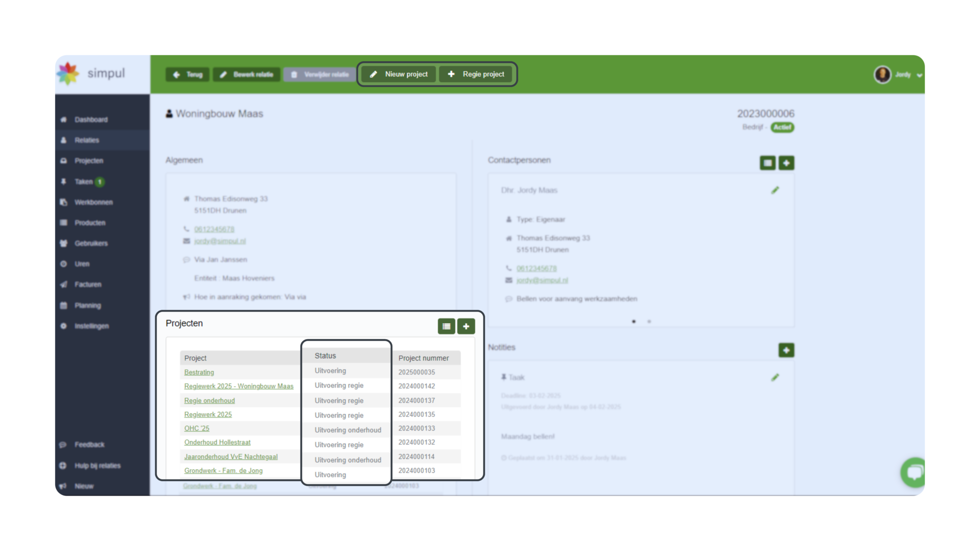This screenshot has height=551, width=980.
Task: Click the Facturen paper-plane icon
Action: pyautogui.click(x=64, y=285)
